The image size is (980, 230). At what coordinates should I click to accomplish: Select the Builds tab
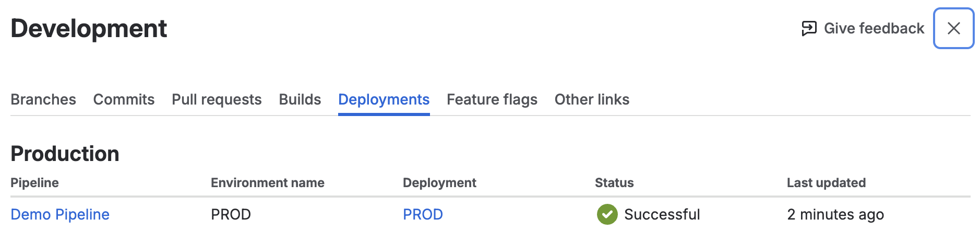(x=300, y=99)
